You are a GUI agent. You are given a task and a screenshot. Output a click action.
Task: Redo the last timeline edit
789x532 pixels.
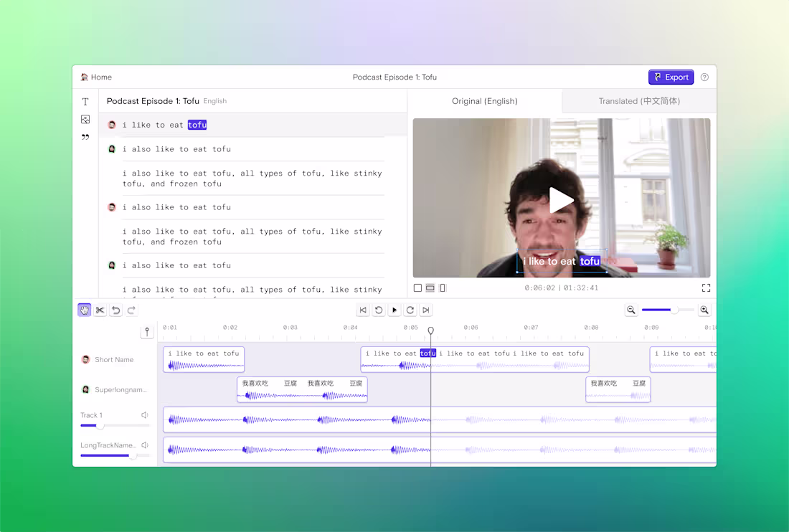point(132,310)
